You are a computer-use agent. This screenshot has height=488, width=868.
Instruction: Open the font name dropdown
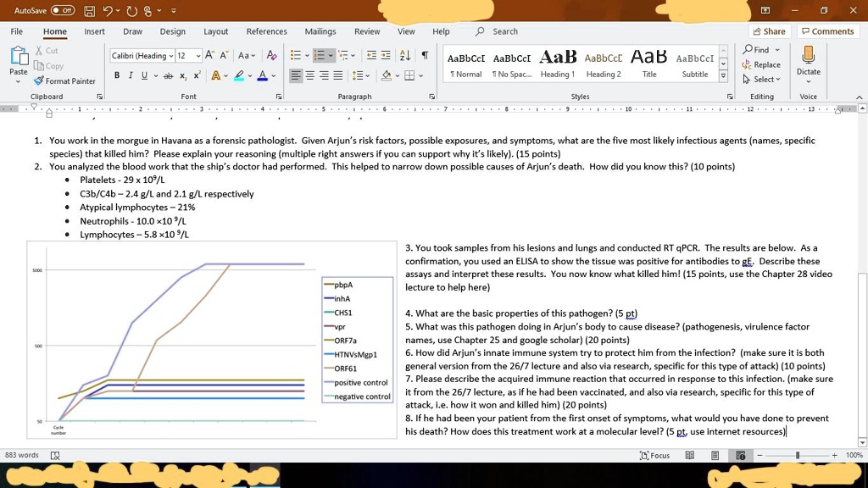point(171,55)
